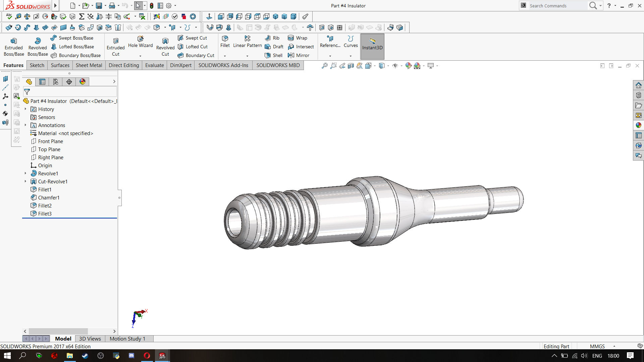Click the Fillet tool icon
Image resolution: width=644 pixels, height=362 pixels.
coord(225,38)
